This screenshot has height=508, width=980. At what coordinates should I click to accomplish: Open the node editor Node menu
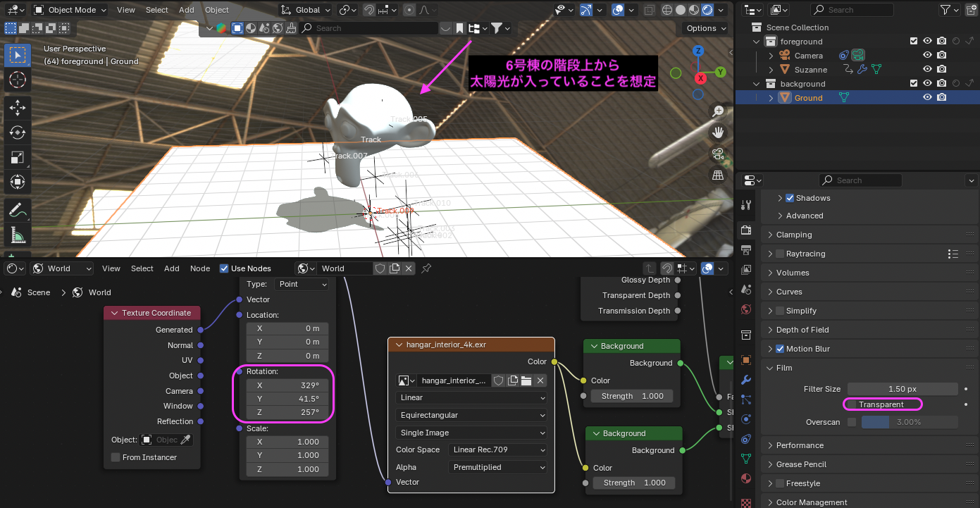200,268
